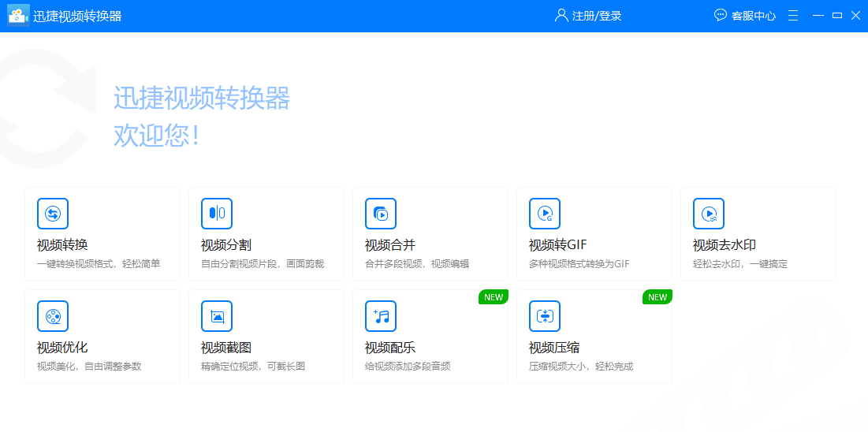Click description 视频美化，自由调整参数

89,367
